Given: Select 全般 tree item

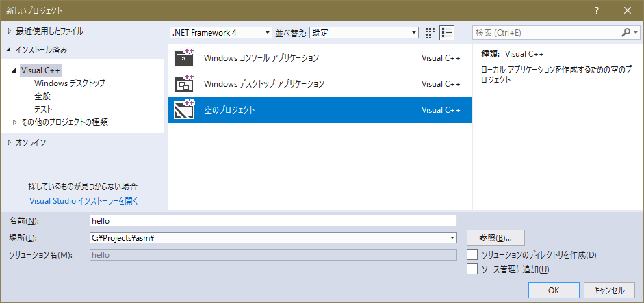Looking at the screenshot, I should pyautogui.click(x=42, y=96).
